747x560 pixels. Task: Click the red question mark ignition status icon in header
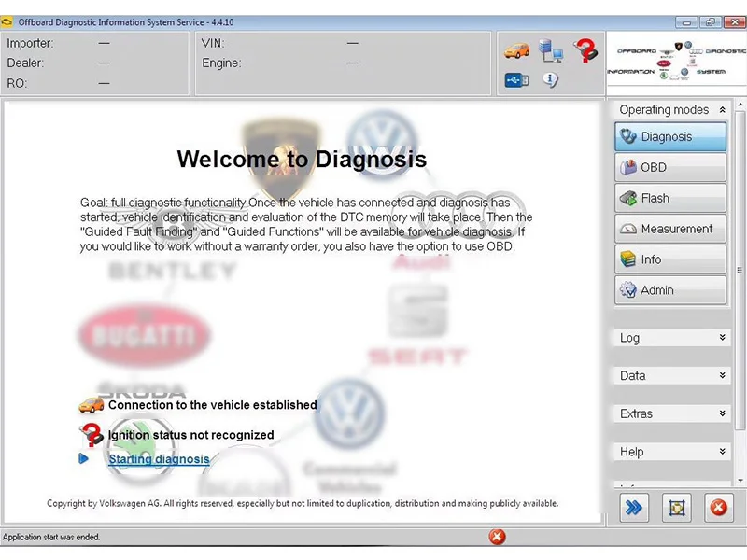click(586, 50)
